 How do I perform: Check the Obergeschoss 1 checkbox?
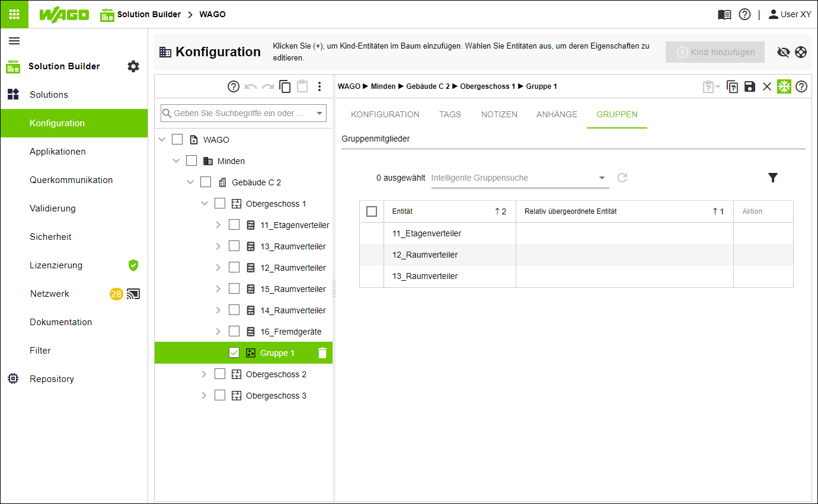click(x=219, y=204)
